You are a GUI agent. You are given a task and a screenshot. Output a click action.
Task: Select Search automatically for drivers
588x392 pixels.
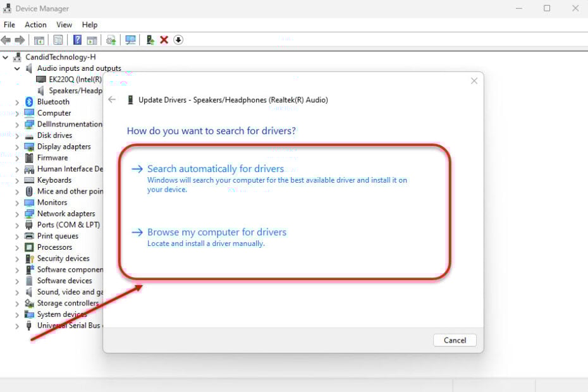215,169
